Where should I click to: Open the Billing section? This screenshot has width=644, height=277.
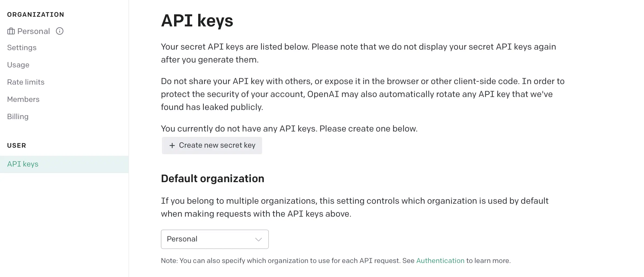click(18, 117)
